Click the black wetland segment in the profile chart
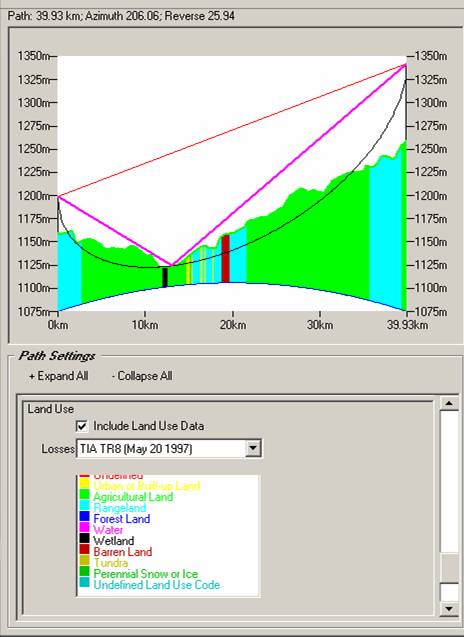The height and width of the screenshot is (637, 464). click(165, 277)
